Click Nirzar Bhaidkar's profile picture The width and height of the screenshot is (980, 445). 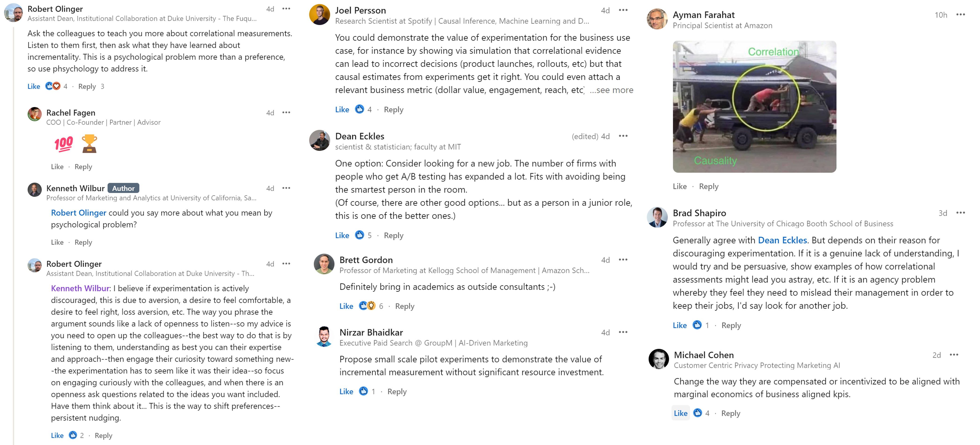tap(324, 336)
